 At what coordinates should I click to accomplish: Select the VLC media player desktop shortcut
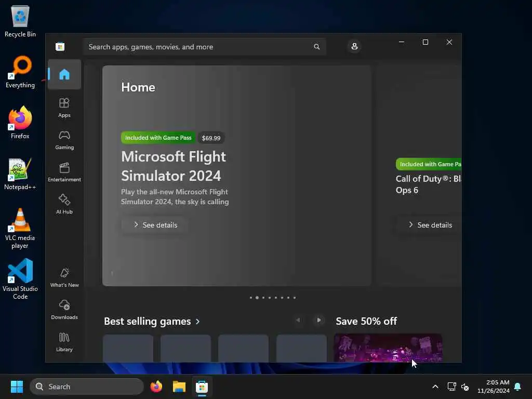point(20,229)
